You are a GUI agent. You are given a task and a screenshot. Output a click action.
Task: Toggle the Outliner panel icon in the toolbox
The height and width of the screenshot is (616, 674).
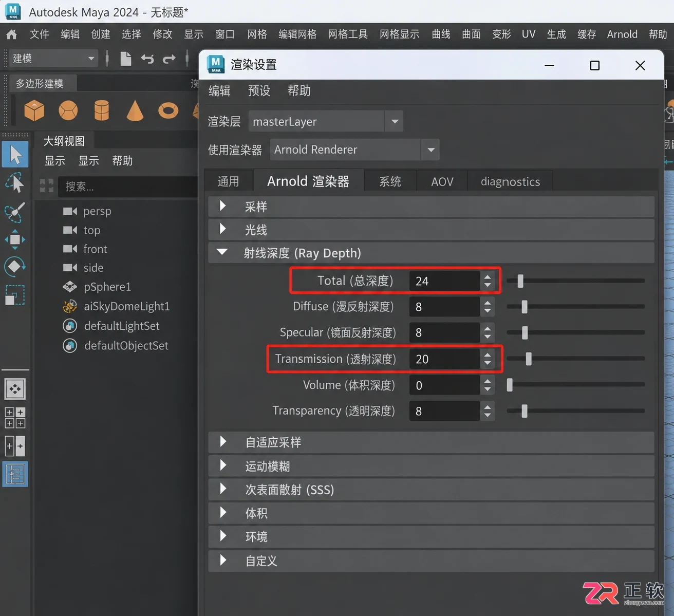[x=15, y=474]
